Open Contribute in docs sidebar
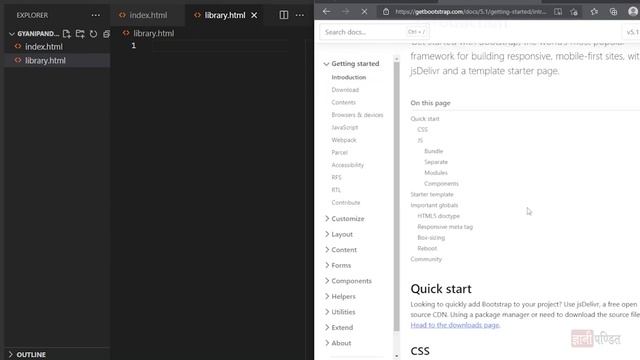Image resolution: width=640 pixels, height=360 pixels. (346, 202)
